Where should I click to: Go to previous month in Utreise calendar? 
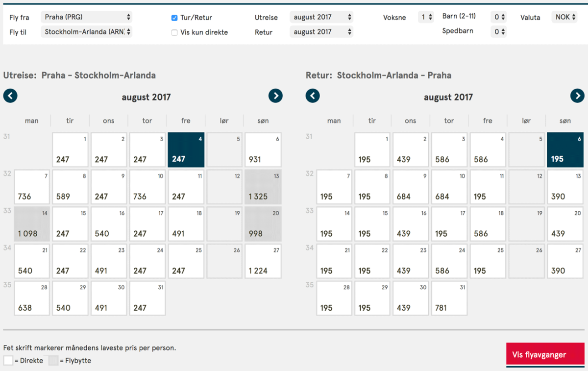pyautogui.click(x=10, y=96)
